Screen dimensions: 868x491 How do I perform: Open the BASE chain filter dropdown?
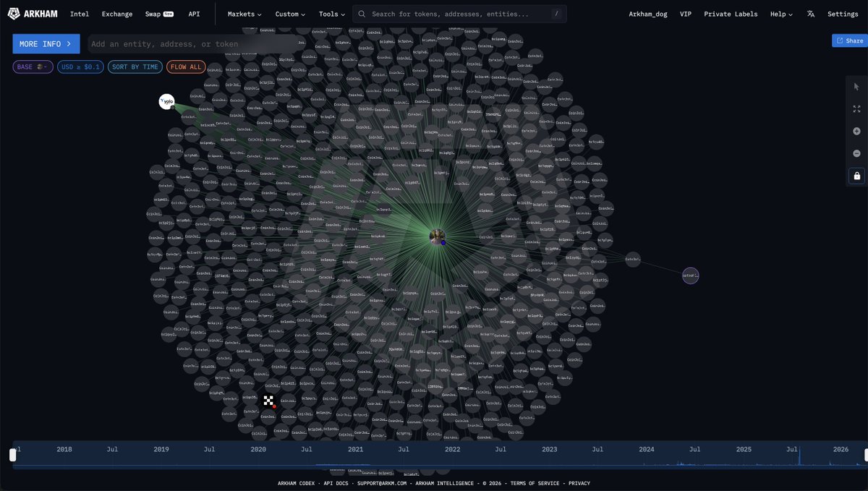click(33, 67)
